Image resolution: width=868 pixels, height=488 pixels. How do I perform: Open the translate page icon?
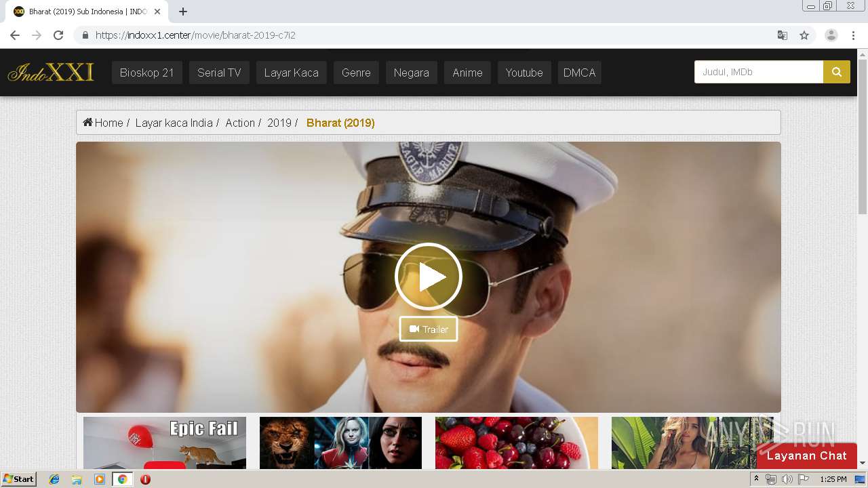click(782, 35)
